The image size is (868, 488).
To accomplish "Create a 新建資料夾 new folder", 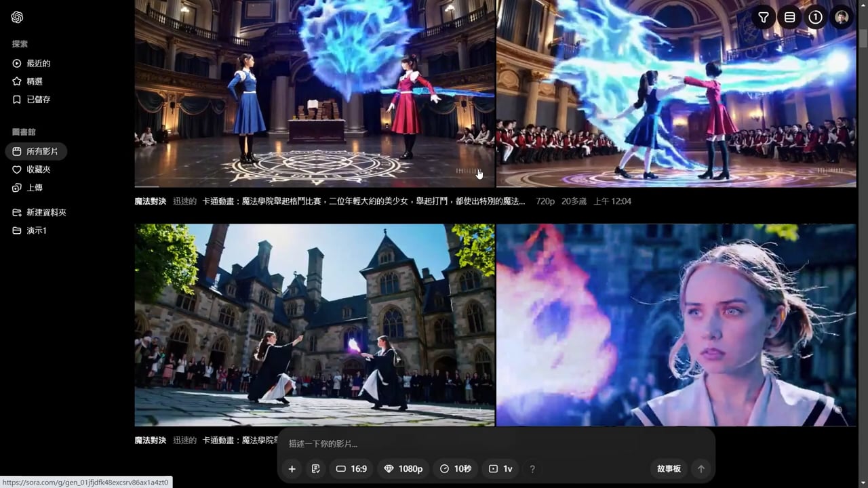I will tap(45, 212).
